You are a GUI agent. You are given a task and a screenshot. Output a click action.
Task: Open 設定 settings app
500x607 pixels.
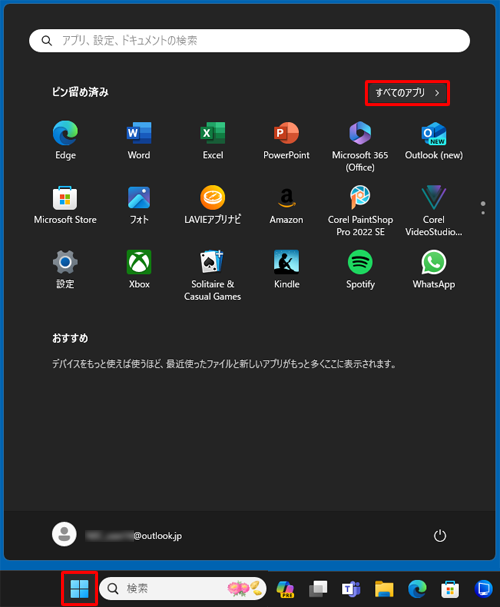65,269
